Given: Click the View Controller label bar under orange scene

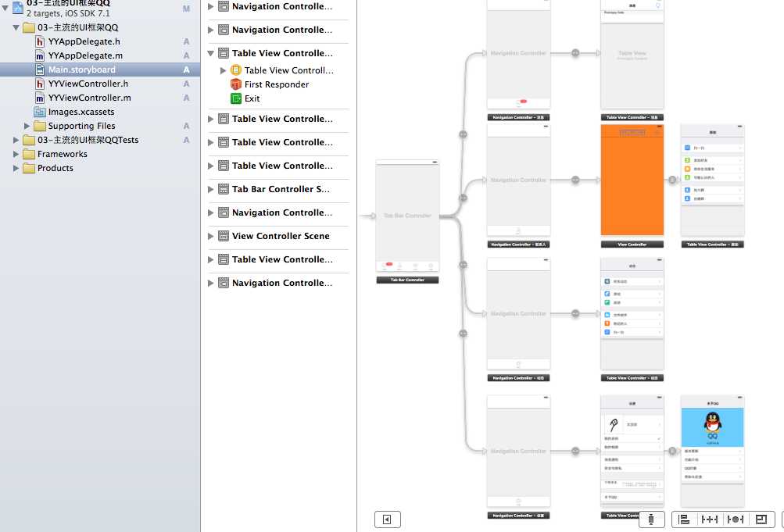Looking at the screenshot, I should point(632,245).
